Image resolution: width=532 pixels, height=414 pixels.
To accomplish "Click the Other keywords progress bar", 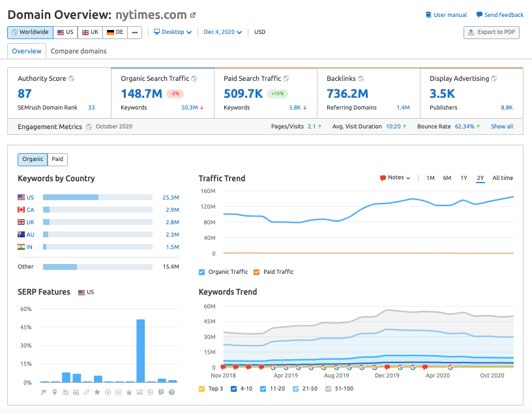I will 98,267.
